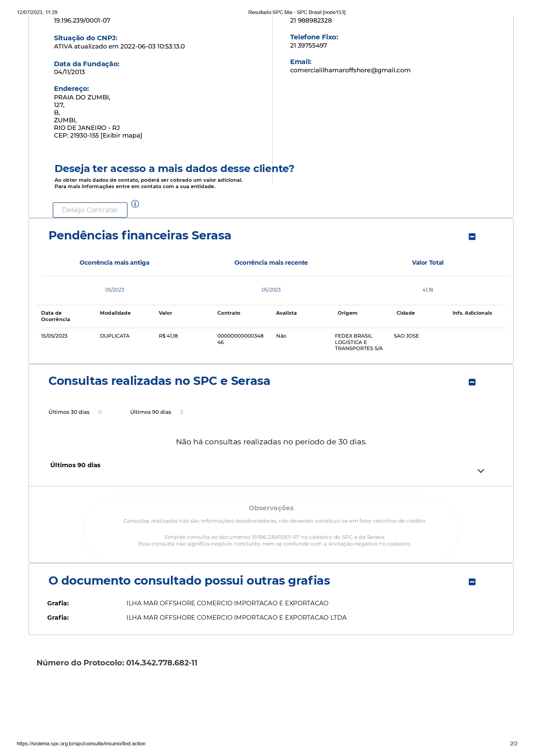Click the Modalidade column header
The height and width of the screenshot is (756, 534).
pyautogui.click(x=115, y=313)
